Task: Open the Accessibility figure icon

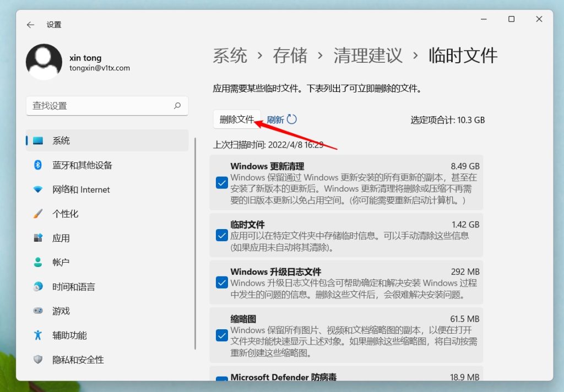Action: (x=38, y=335)
